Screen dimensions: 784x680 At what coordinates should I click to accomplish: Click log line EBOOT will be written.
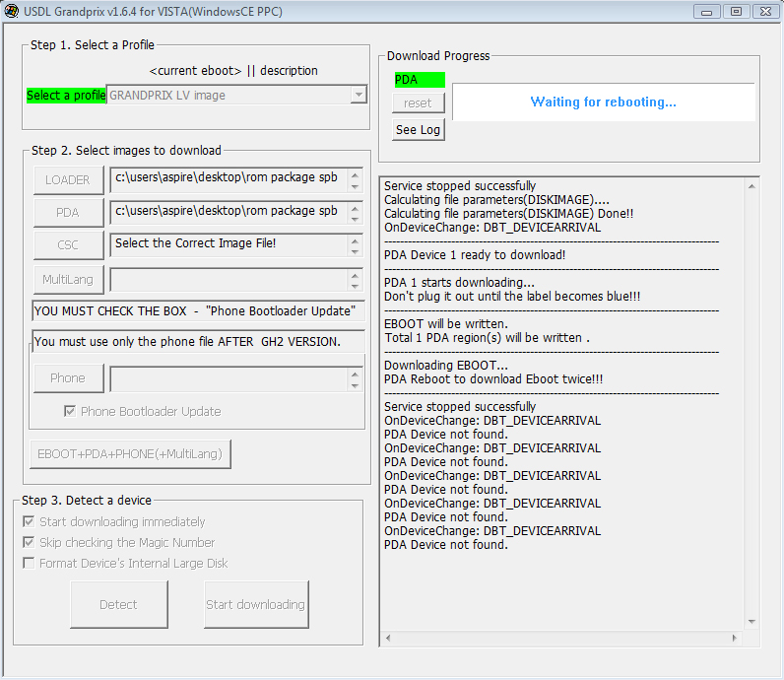(x=445, y=323)
